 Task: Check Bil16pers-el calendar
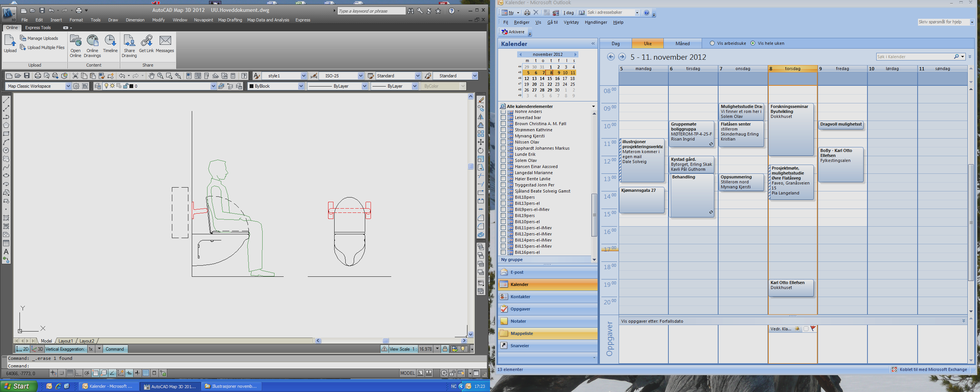point(503,252)
